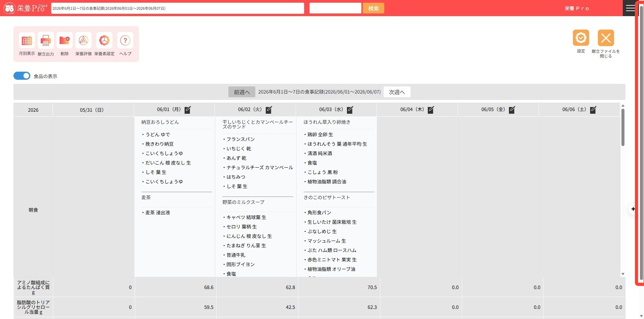
Task: Select the dish きのこのピザトースト
Action: (x=327, y=198)
